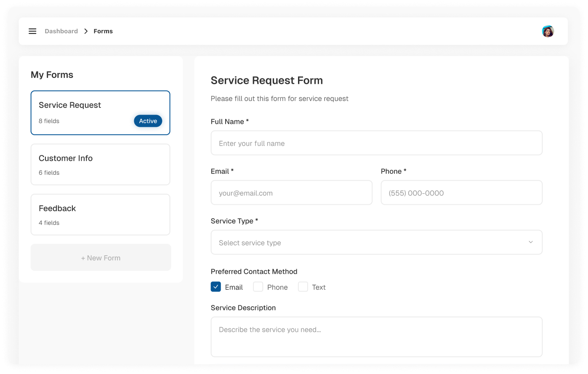The image size is (588, 374).
Task: Navigate to Dashboard breadcrumb
Action: 61,31
